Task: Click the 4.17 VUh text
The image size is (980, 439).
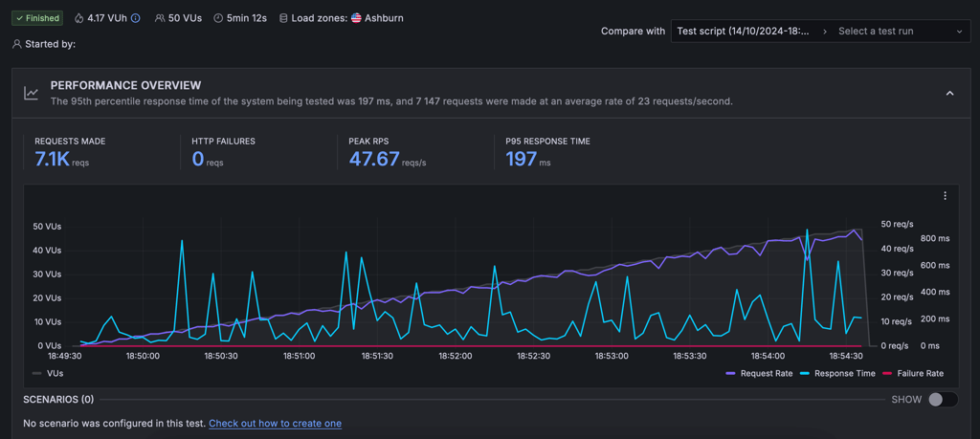Action: point(107,18)
